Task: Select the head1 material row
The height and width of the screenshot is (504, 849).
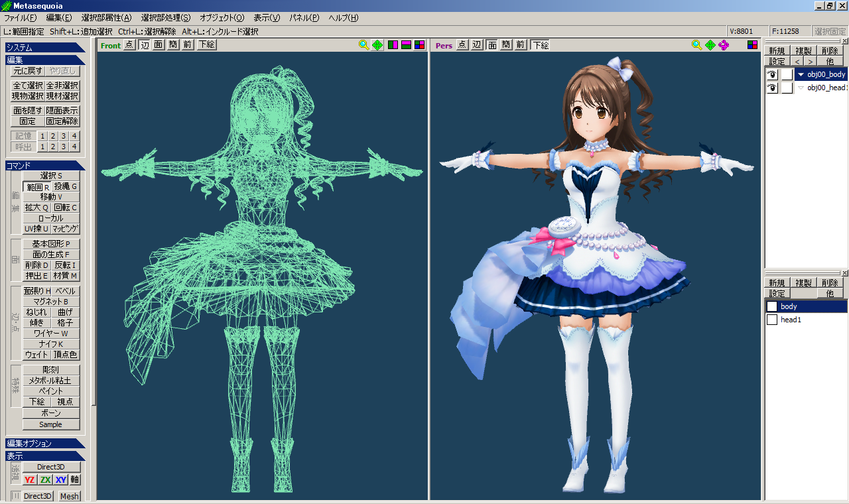Action: 807,320
